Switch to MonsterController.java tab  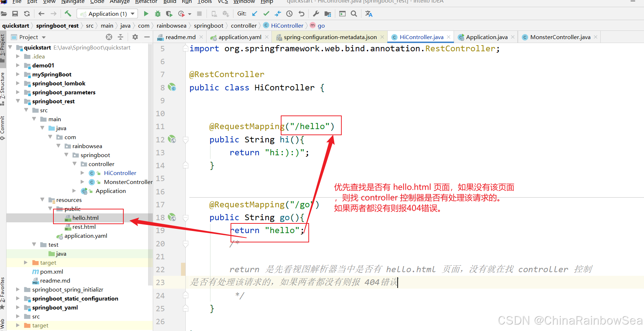click(x=560, y=37)
